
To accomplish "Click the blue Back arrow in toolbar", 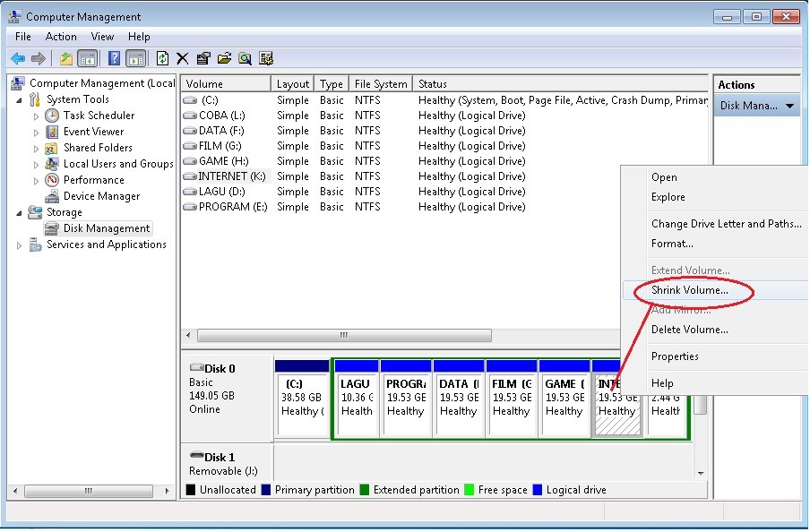I will (18, 58).
